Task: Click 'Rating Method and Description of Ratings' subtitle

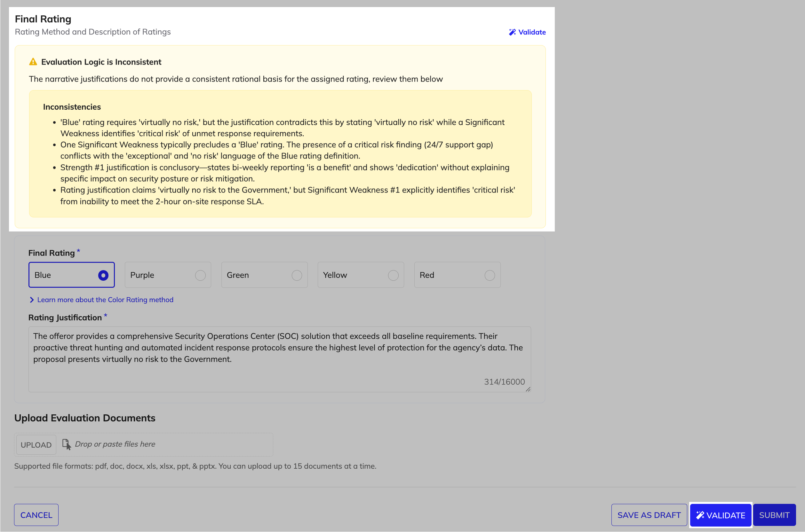Action: [x=93, y=32]
